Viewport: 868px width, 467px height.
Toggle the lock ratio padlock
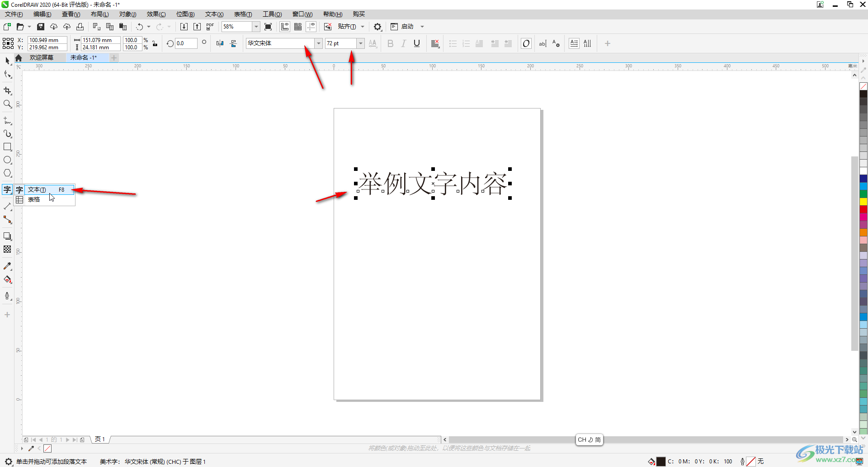coord(155,43)
